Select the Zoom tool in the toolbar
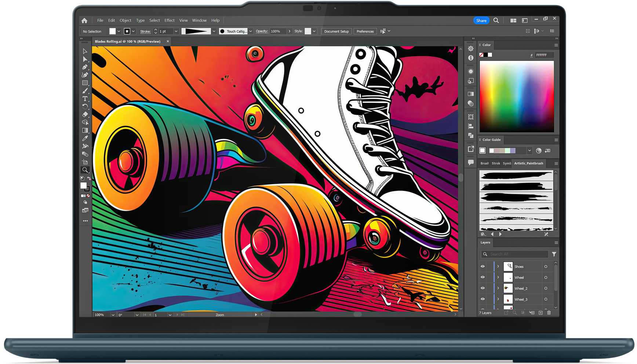This screenshot has height=364, width=637. pos(85,170)
